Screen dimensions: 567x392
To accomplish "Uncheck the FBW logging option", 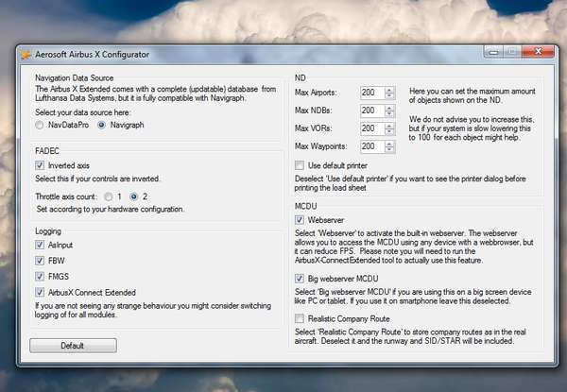I will point(39,260).
